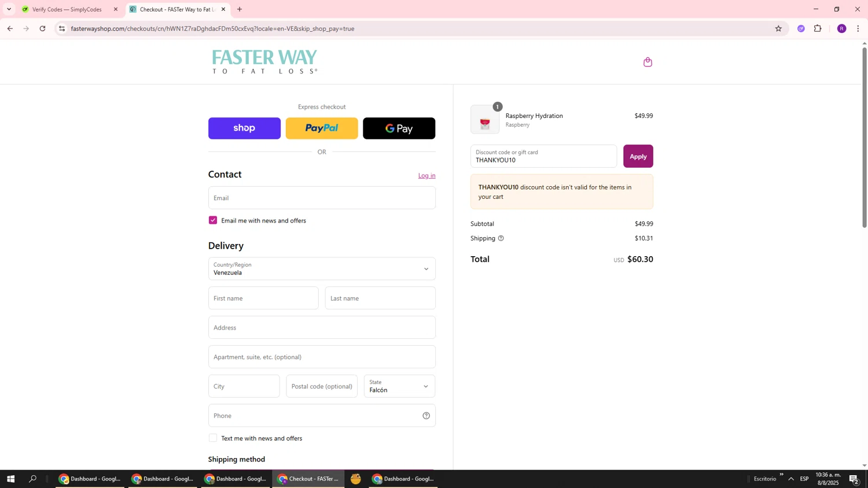Check Text me with news and offers
The height and width of the screenshot is (488, 868).
click(213, 438)
